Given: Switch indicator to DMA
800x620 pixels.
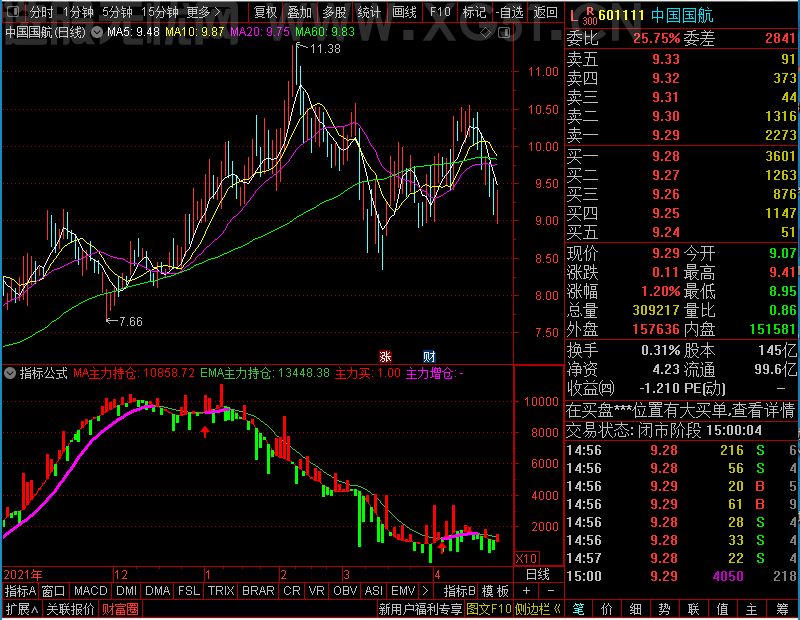Looking at the screenshot, I should (x=158, y=591).
